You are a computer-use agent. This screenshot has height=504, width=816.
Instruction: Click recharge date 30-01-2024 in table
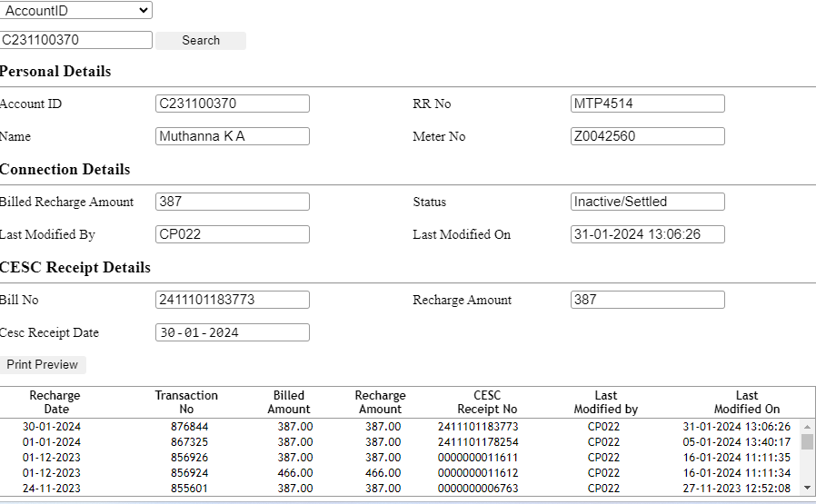click(x=52, y=427)
